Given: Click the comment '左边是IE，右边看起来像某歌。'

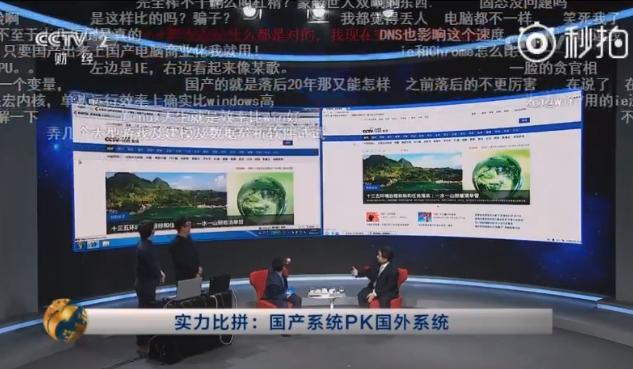Looking at the screenshot, I should point(189,68).
